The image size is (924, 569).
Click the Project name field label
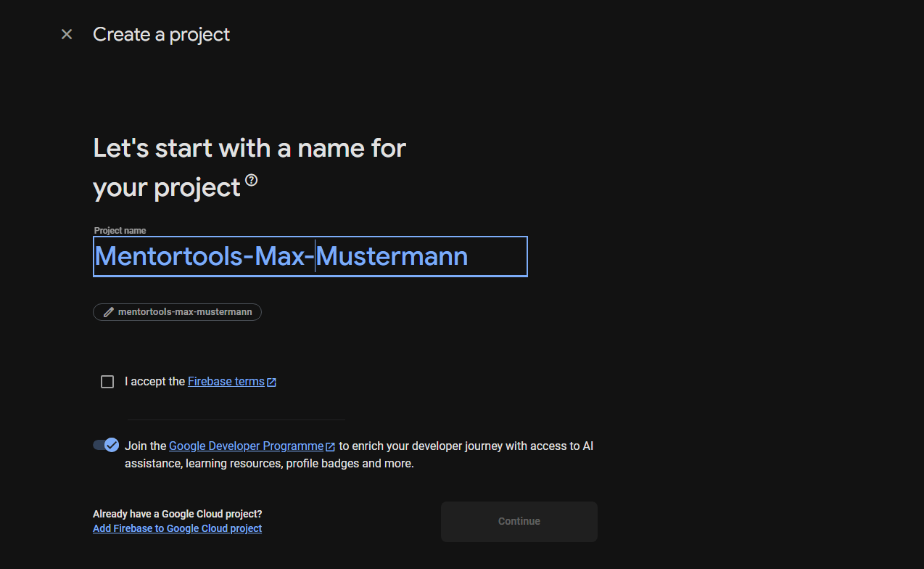[x=120, y=231]
